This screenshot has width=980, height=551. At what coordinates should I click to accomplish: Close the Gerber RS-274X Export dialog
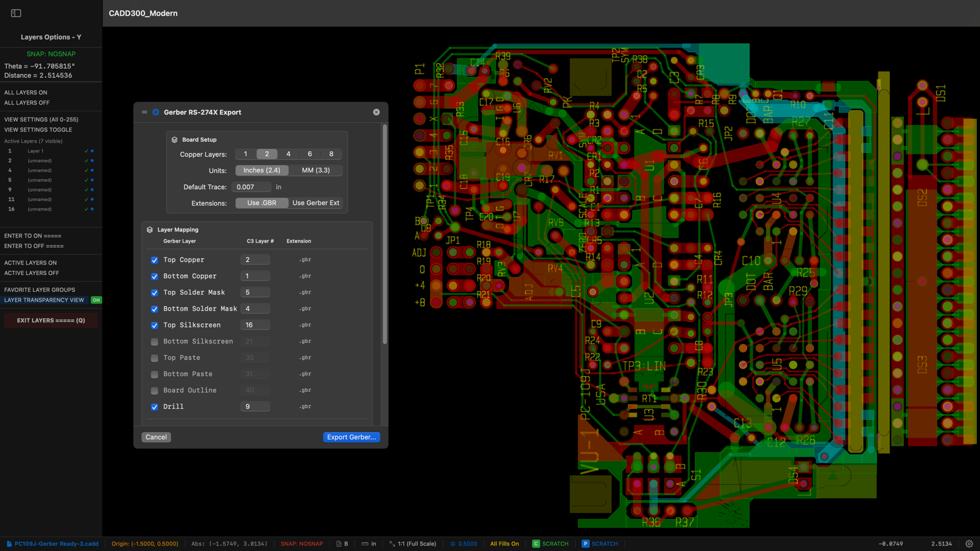pyautogui.click(x=376, y=112)
